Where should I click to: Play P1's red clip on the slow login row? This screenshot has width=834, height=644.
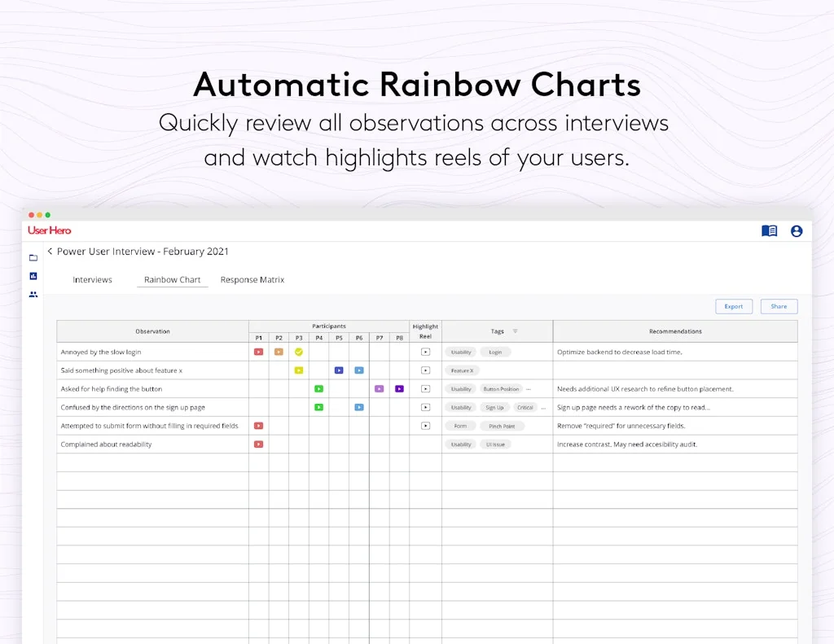click(x=258, y=352)
